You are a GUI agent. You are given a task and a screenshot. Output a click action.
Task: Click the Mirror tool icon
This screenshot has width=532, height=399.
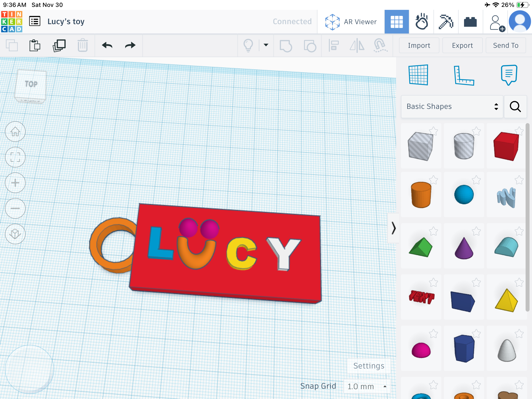click(x=357, y=46)
